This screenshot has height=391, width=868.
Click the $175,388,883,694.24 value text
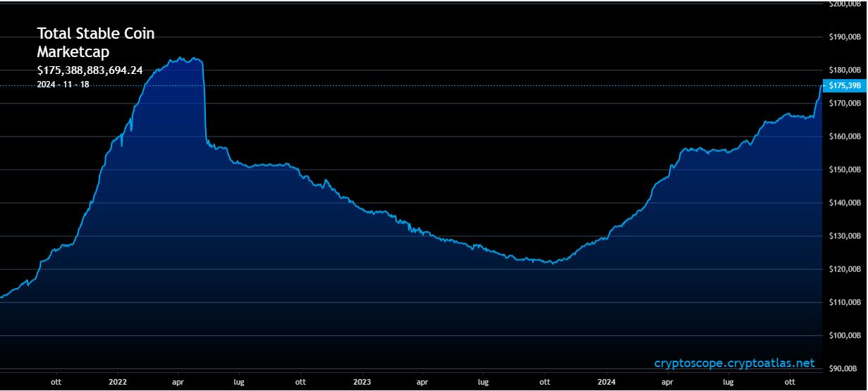pos(90,70)
